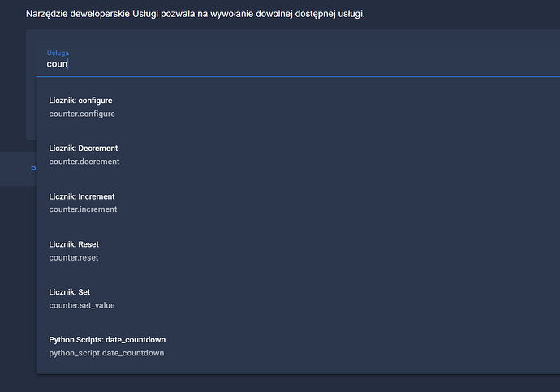
Task: Click the counter.decrement service ID
Action: click(x=84, y=162)
